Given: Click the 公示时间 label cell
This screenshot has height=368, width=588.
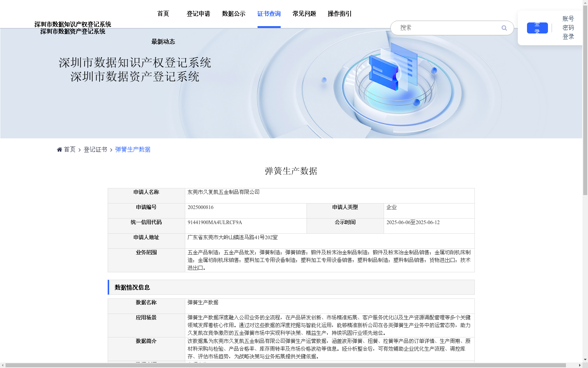Looking at the screenshot, I should click(x=345, y=226).
